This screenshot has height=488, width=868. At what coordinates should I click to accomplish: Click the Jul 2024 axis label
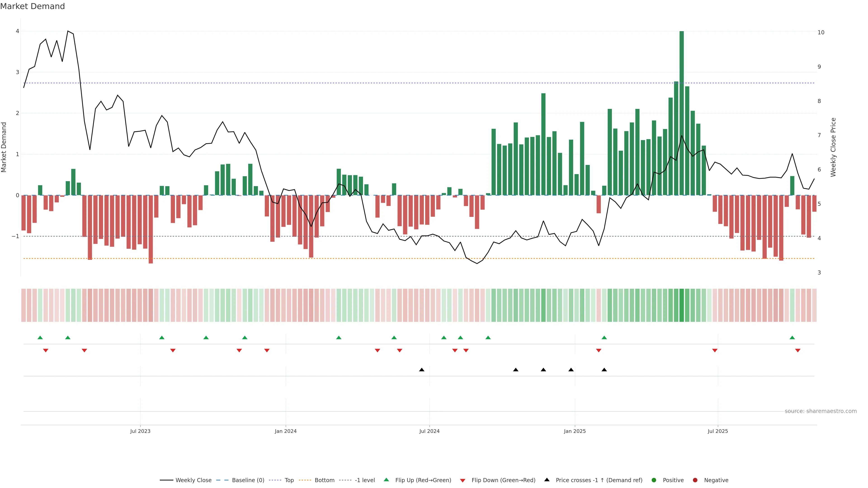point(429,431)
